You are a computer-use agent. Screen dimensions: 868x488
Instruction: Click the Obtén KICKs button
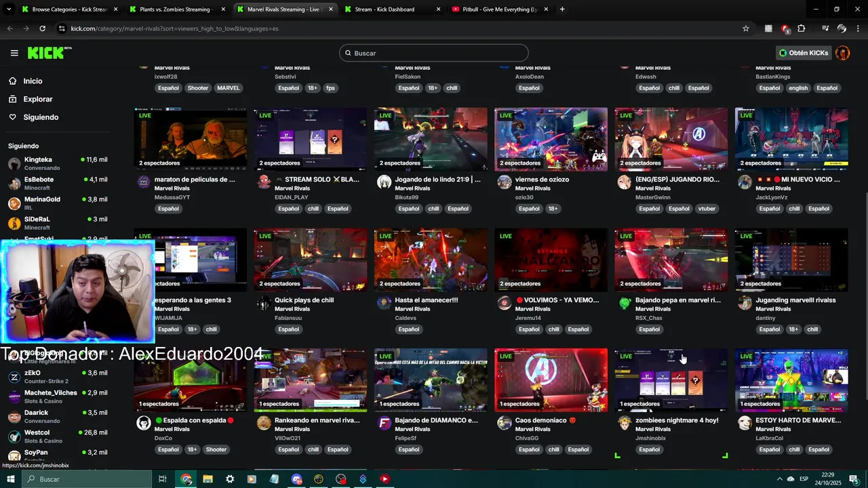coord(804,53)
